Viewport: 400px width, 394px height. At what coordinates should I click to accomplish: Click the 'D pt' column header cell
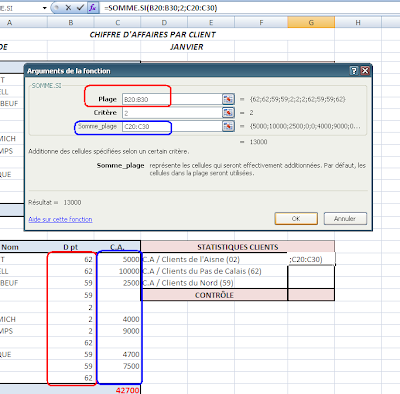(71, 247)
